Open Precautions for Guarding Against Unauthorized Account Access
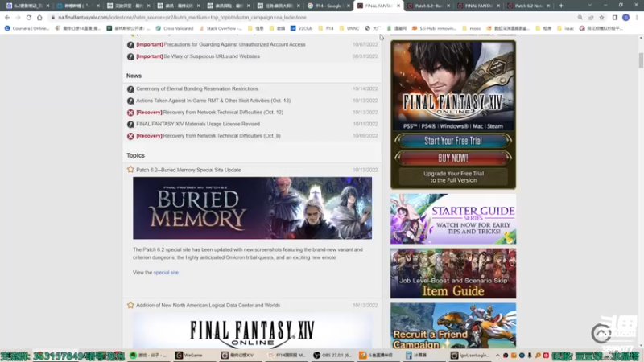The width and height of the screenshot is (644, 362). (234, 44)
